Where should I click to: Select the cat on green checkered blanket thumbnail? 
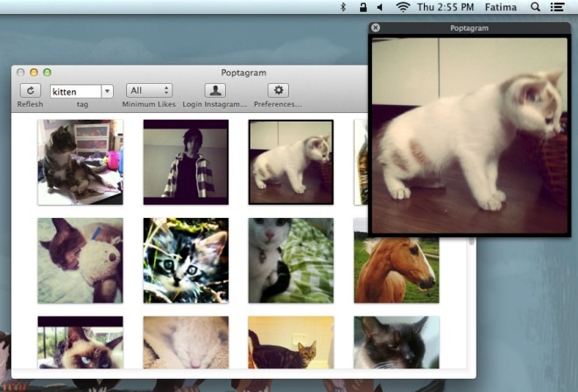[x=291, y=261]
